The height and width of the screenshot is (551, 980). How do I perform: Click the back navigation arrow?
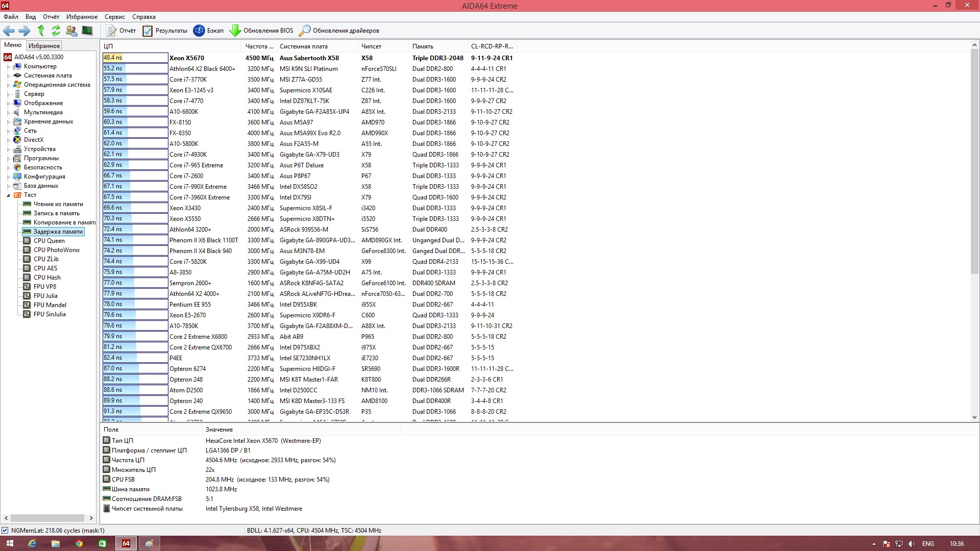9,31
